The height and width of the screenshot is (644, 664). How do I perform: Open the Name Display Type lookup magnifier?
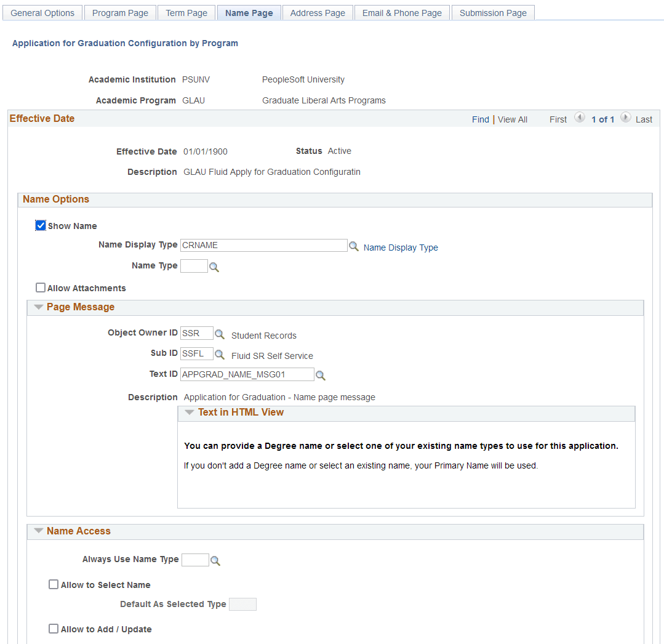coord(354,246)
